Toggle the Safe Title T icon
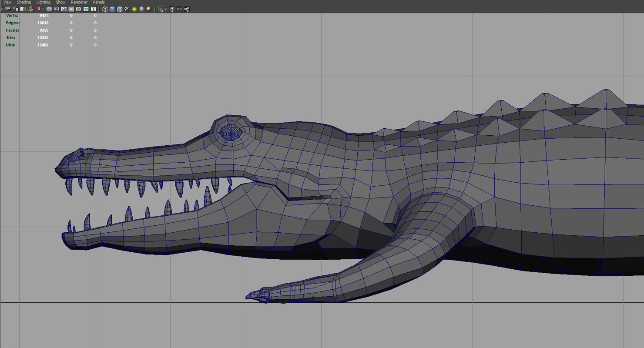Viewport: 644px width, 348px height. [x=93, y=9]
